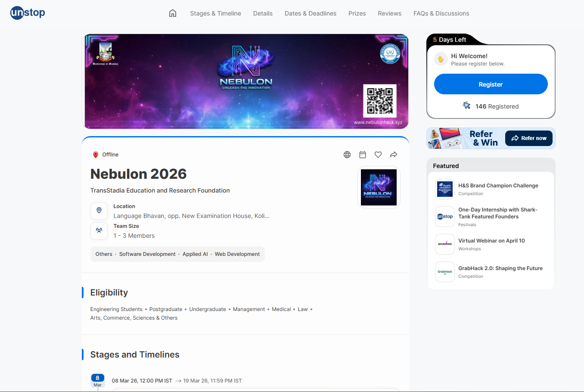
Task: Click the Unstop logo top left
Action: click(x=27, y=13)
